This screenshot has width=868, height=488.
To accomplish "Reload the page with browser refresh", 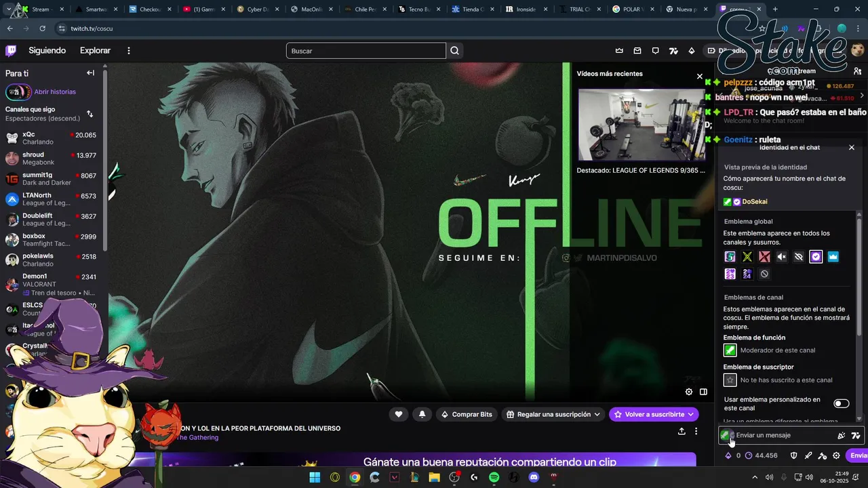I will [42, 29].
